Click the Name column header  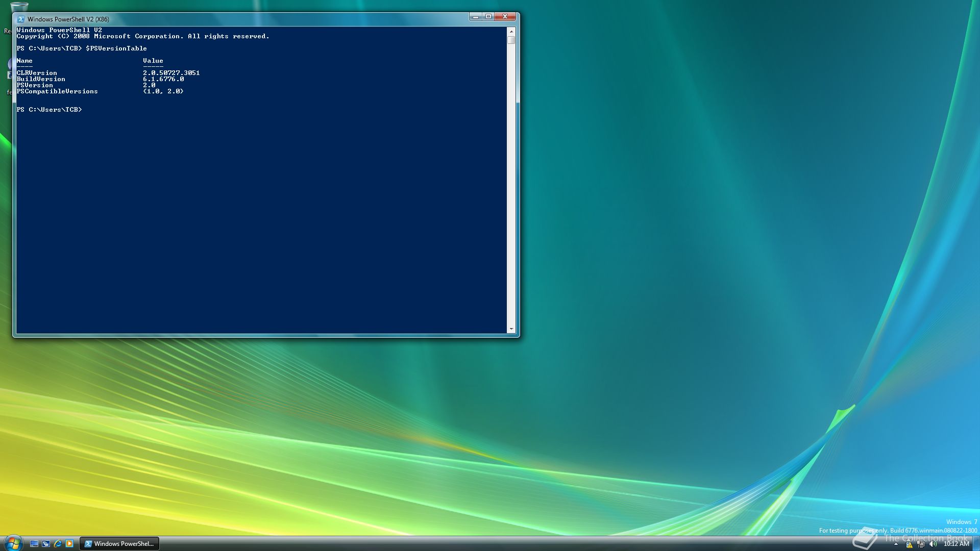click(24, 61)
